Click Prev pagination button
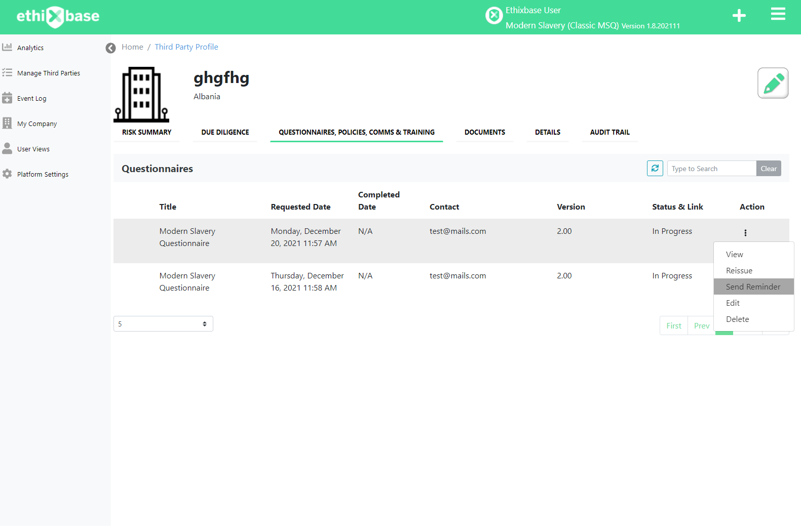This screenshot has height=532, width=801. pyautogui.click(x=701, y=325)
